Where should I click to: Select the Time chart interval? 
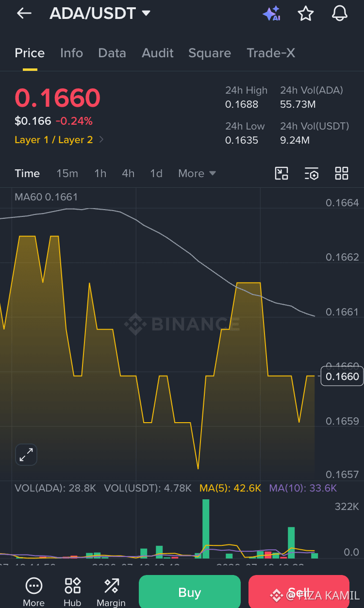(27, 173)
